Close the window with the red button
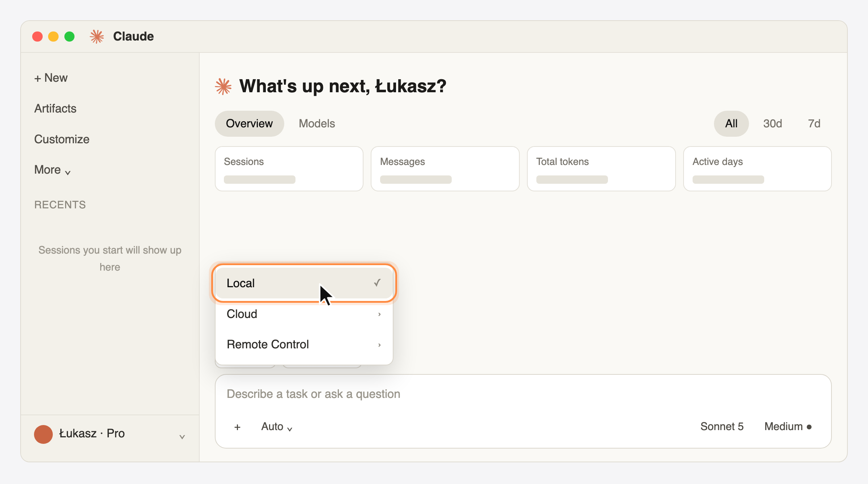868x484 pixels. pos(38,37)
